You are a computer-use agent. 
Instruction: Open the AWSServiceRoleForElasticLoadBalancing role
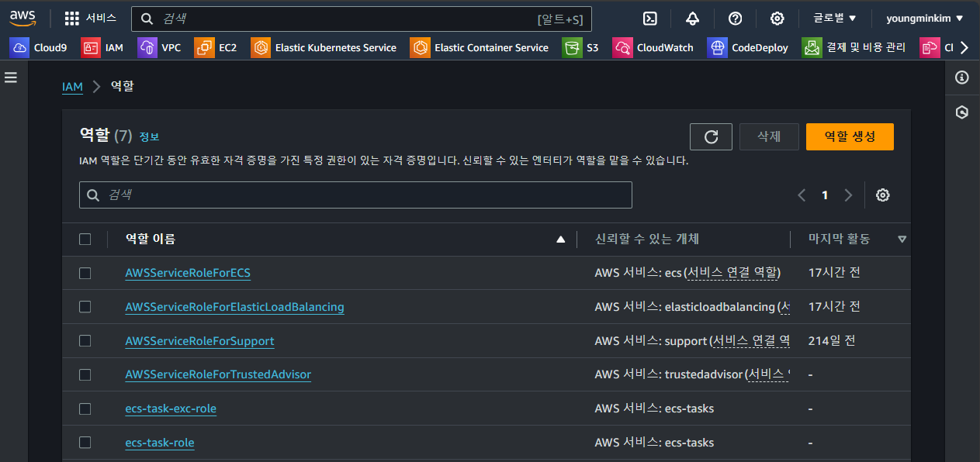point(234,307)
